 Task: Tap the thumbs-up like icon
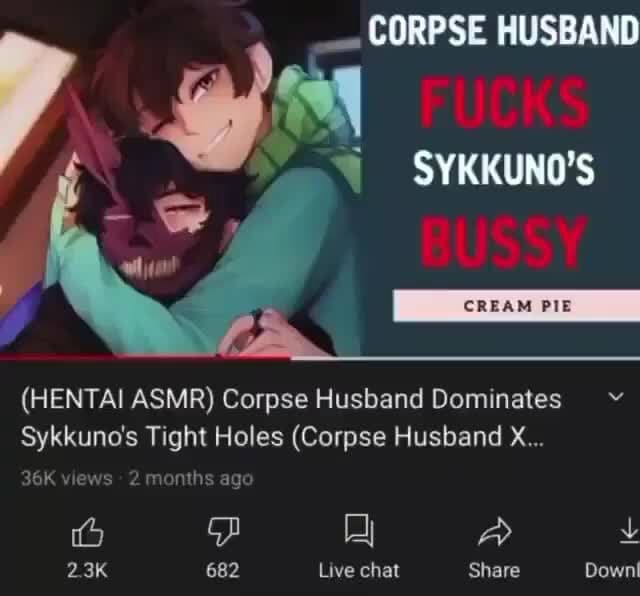(87, 532)
